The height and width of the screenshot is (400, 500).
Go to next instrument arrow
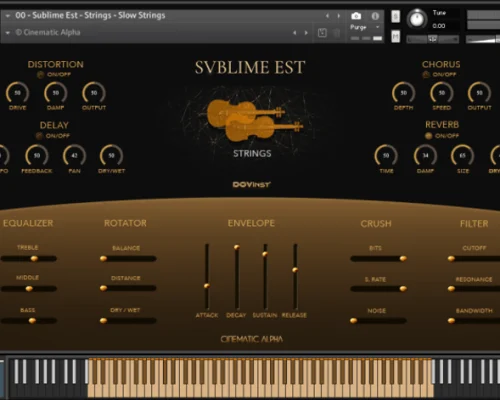pyautogui.click(x=339, y=16)
